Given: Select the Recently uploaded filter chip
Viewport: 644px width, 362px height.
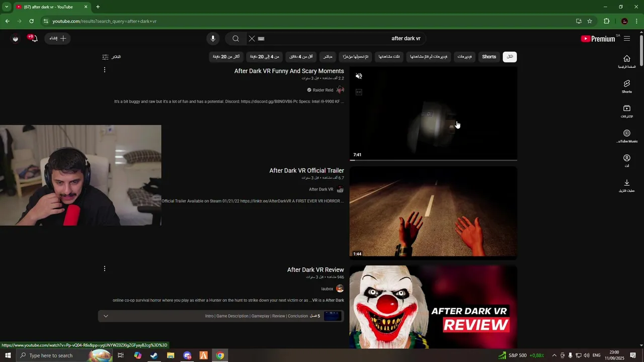Looking at the screenshot, I should pyautogui.click(x=356, y=57).
